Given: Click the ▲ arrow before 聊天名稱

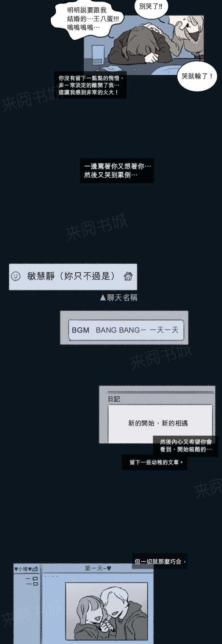Looking at the screenshot, I should [103, 298].
